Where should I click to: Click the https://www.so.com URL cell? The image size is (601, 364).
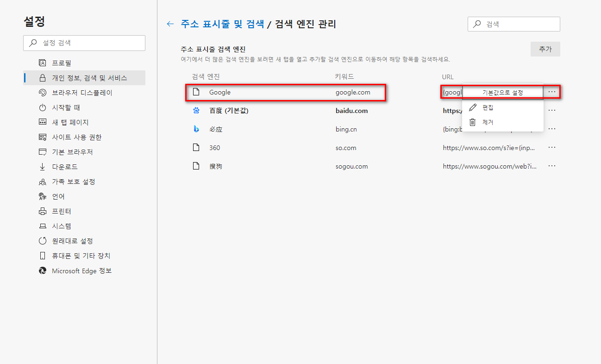[x=490, y=148]
